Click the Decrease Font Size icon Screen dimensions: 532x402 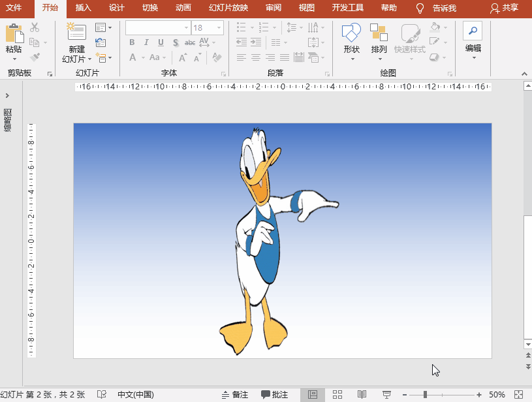point(198,57)
